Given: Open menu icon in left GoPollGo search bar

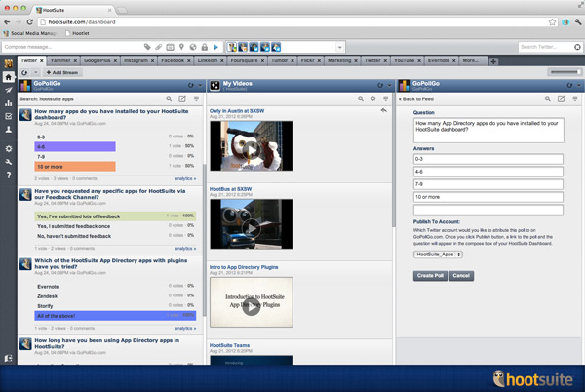Looking at the screenshot, I should click(196, 98).
